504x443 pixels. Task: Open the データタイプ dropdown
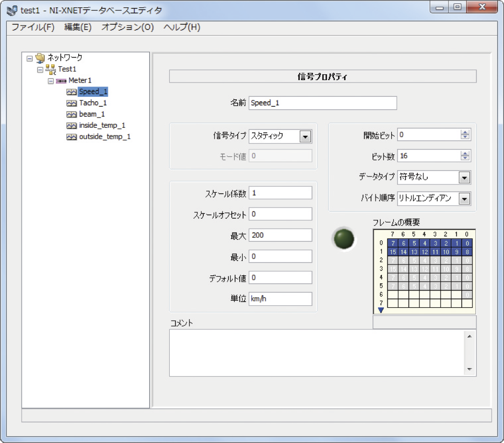(x=464, y=177)
